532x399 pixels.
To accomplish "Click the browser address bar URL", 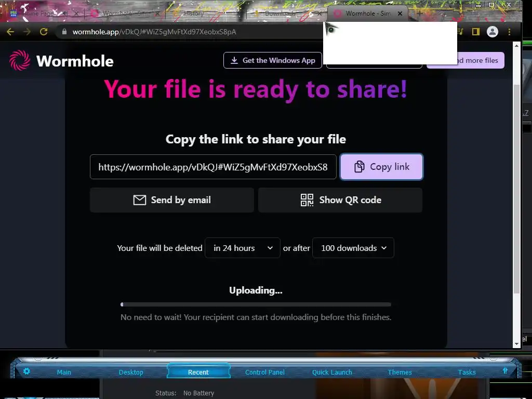I will pos(154,32).
